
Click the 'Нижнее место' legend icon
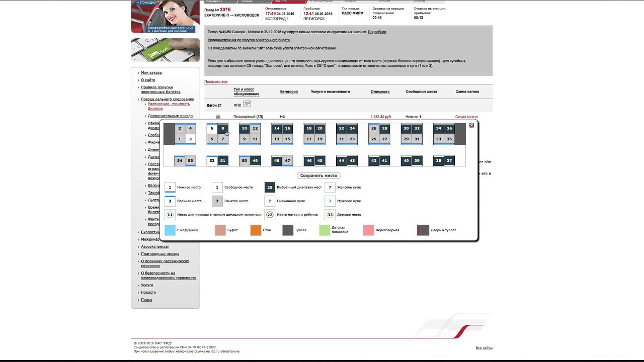(x=170, y=188)
